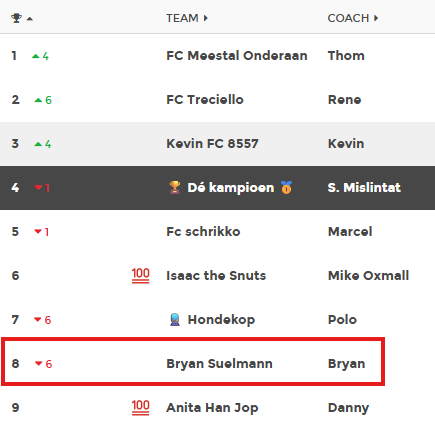Click green up arrow on rank 1
This screenshot has height=427, width=435.
35,56
